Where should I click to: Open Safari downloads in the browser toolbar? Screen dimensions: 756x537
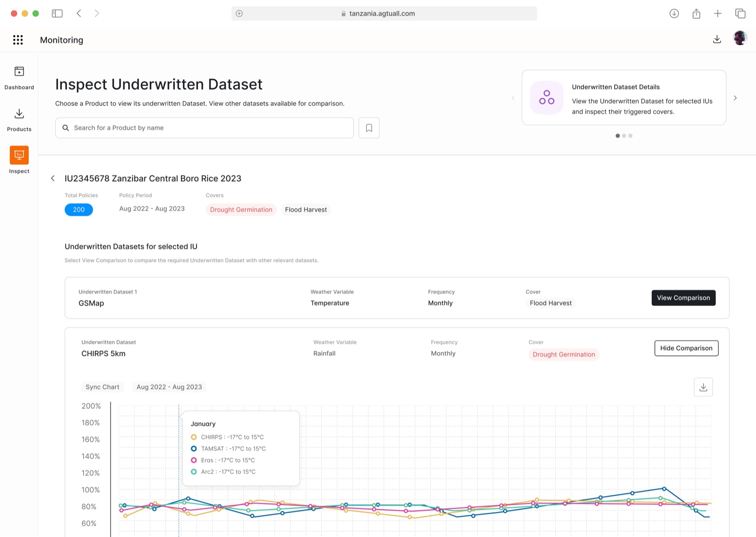tap(674, 14)
